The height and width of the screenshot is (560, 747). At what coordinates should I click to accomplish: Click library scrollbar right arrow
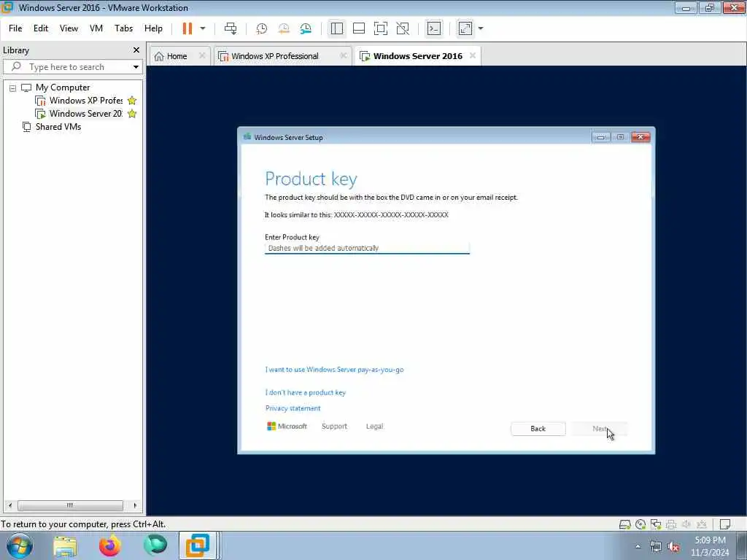[x=135, y=505]
